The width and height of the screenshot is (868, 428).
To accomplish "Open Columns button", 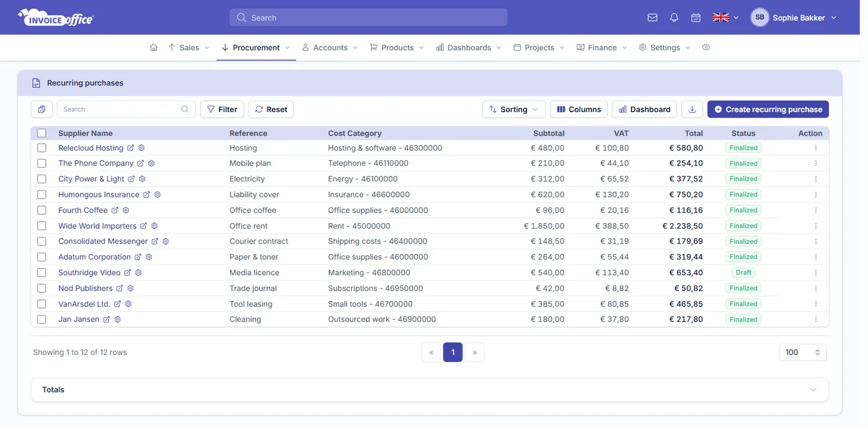I will (579, 110).
